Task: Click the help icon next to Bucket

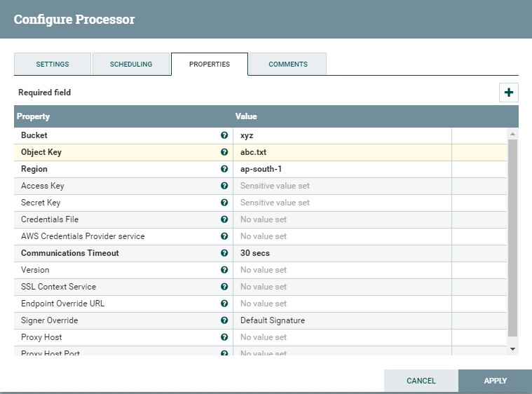Action: (224, 135)
